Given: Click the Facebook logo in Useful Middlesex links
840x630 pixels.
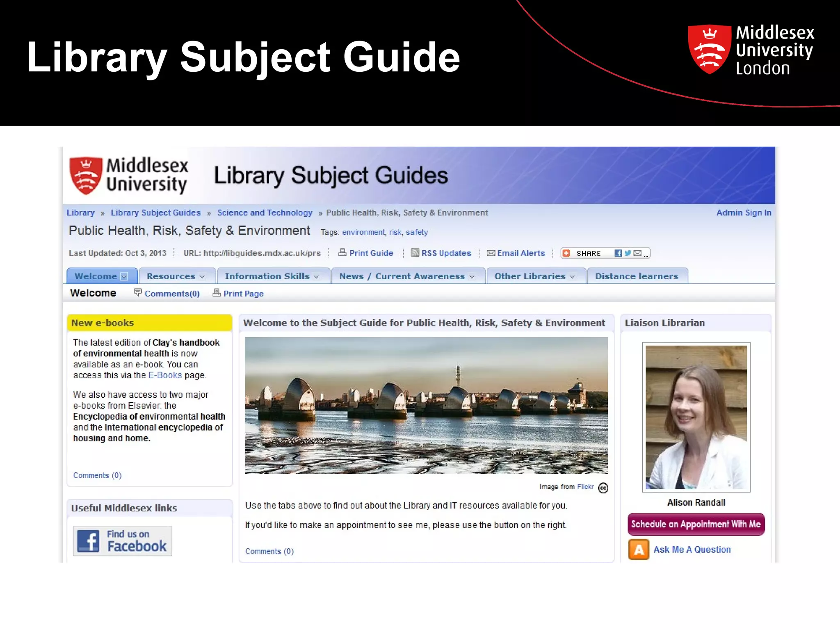Looking at the screenshot, I should click(88, 541).
